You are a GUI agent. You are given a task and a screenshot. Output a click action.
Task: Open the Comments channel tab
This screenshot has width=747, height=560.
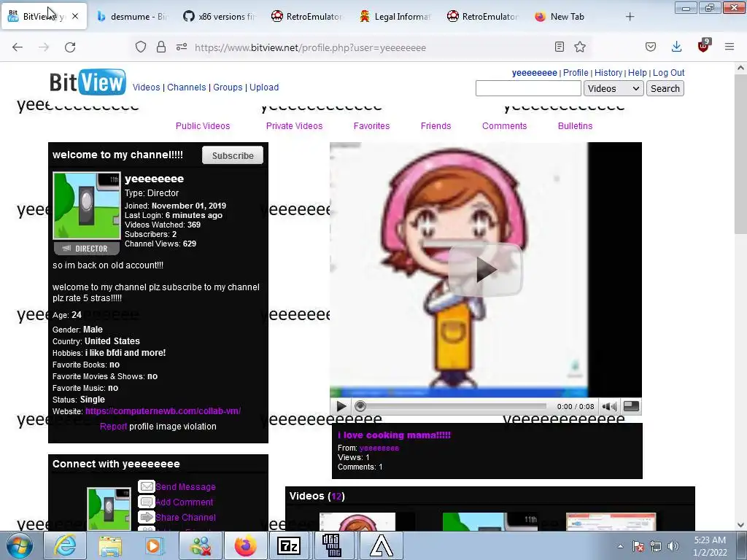[505, 125]
